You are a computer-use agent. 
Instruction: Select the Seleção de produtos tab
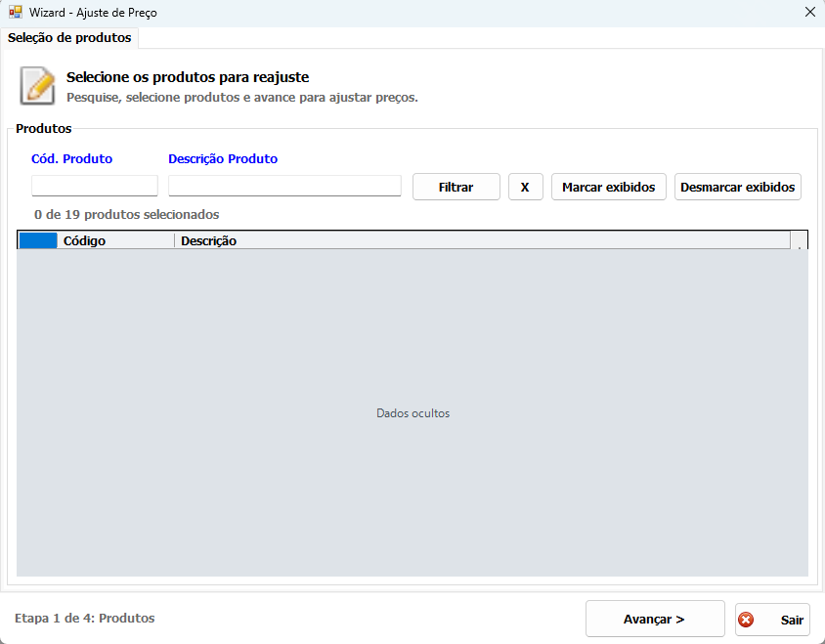pos(69,38)
